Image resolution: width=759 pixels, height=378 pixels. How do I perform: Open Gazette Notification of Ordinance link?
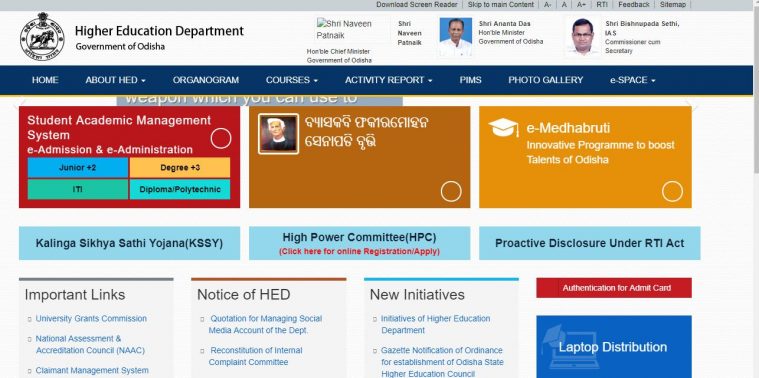click(442, 362)
